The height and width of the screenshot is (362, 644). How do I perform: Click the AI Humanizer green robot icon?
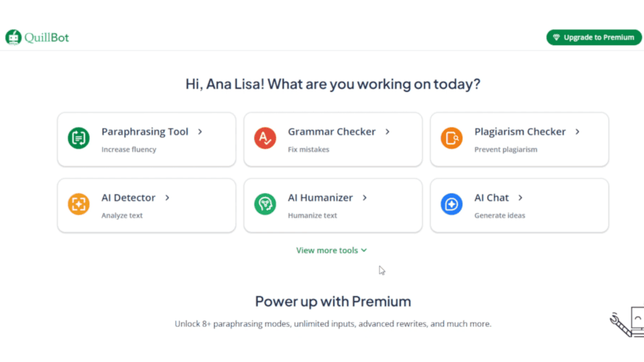tap(265, 204)
